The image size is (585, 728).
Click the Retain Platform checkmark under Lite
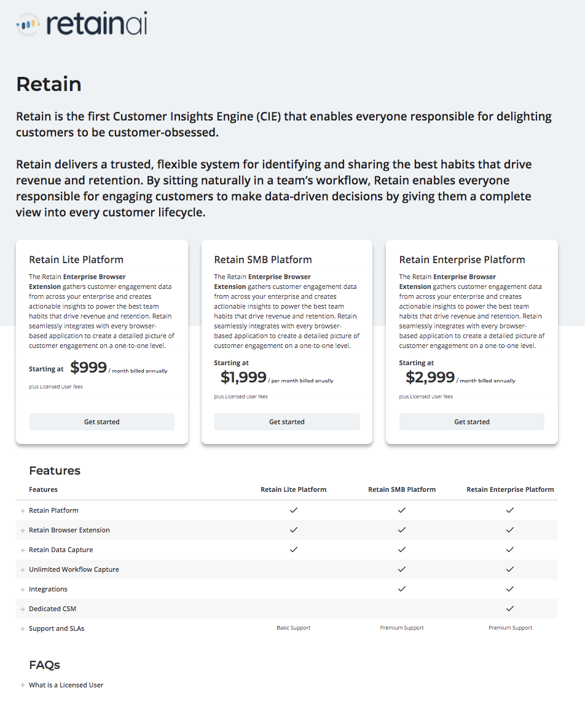coord(294,510)
